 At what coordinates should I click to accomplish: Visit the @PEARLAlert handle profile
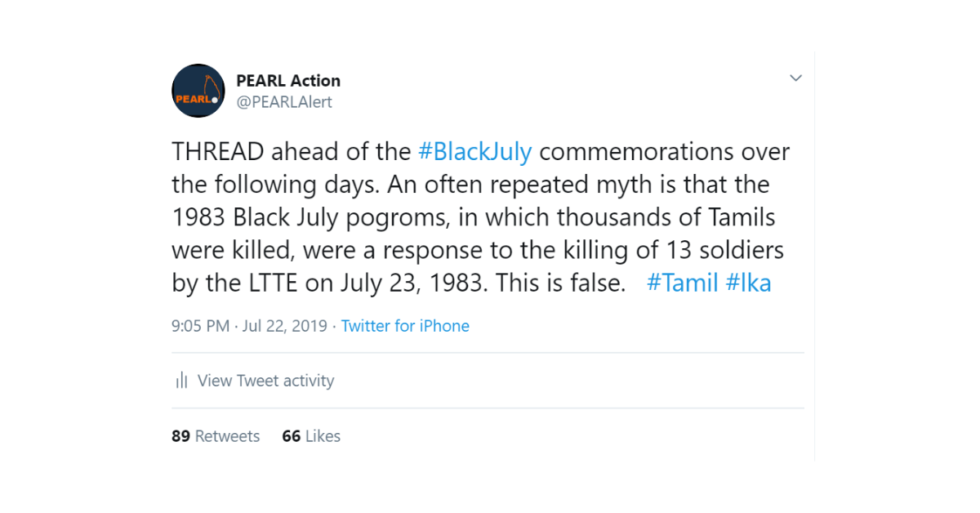[x=284, y=102]
